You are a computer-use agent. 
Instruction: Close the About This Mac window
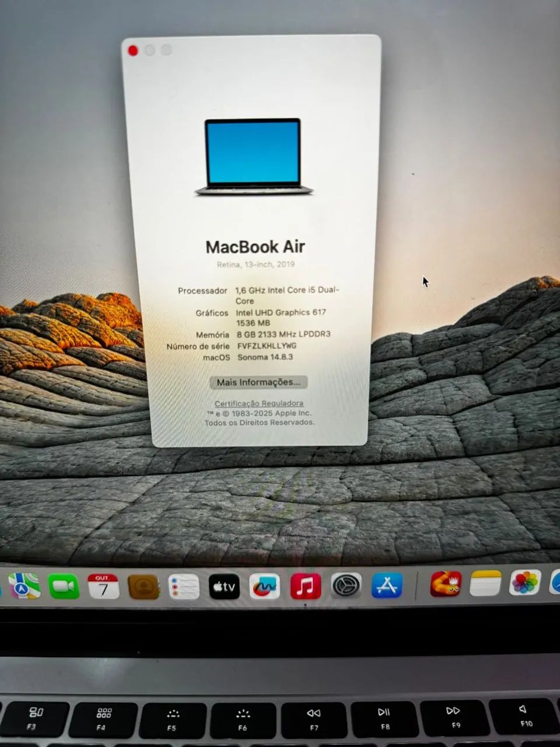coord(133,51)
